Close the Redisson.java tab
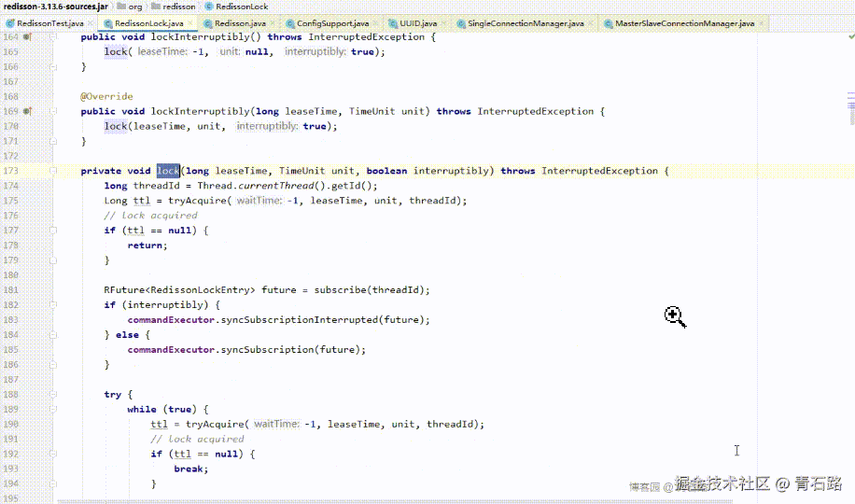855x504 pixels. pyautogui.click(x=273, y=23)
